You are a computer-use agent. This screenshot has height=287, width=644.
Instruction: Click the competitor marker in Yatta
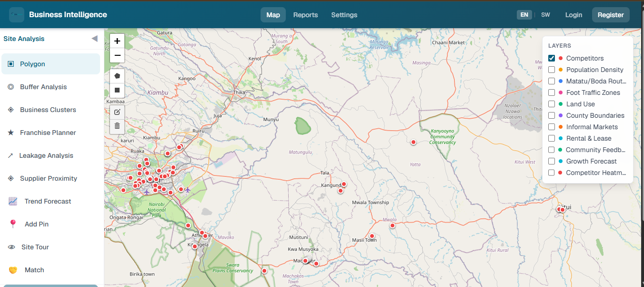click(x=413, y=142)
